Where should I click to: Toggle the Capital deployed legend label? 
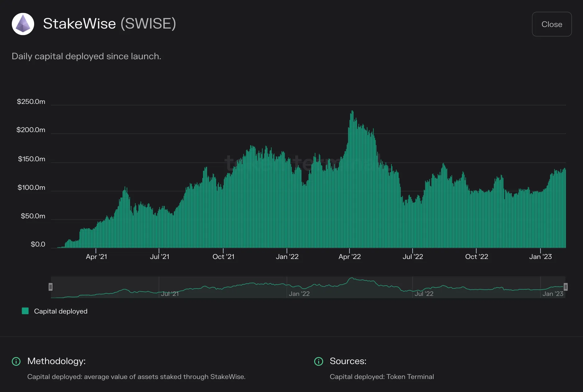click(x=61, y=311)
